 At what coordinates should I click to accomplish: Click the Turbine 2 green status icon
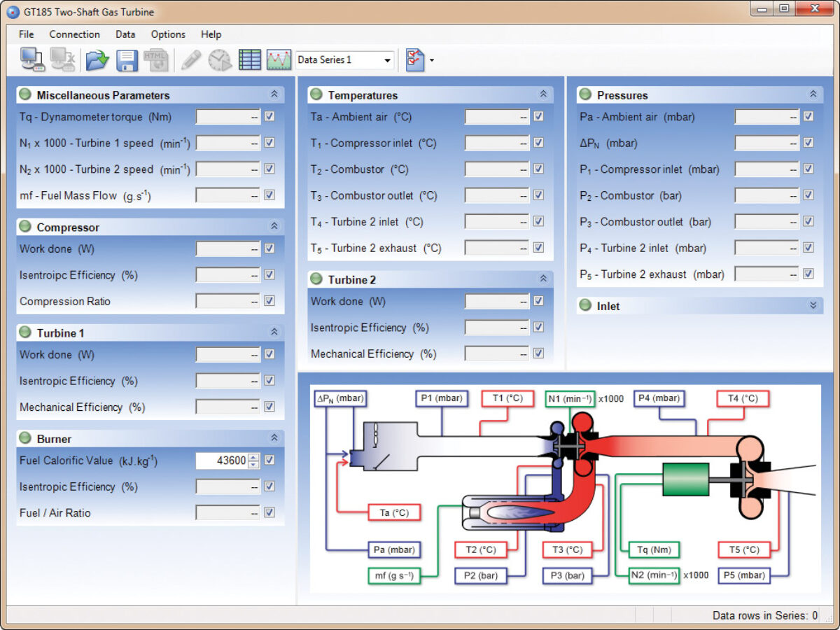tap(316, 279)
